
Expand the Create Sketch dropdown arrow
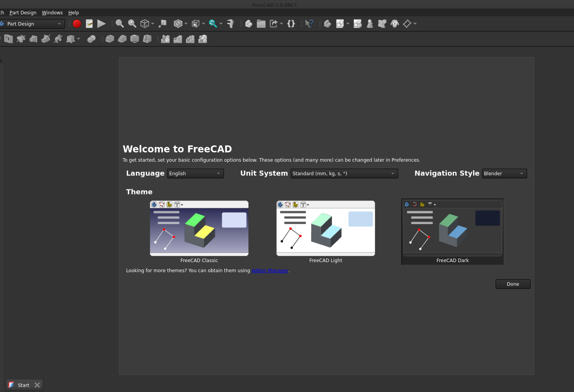(x=348, y=24)
